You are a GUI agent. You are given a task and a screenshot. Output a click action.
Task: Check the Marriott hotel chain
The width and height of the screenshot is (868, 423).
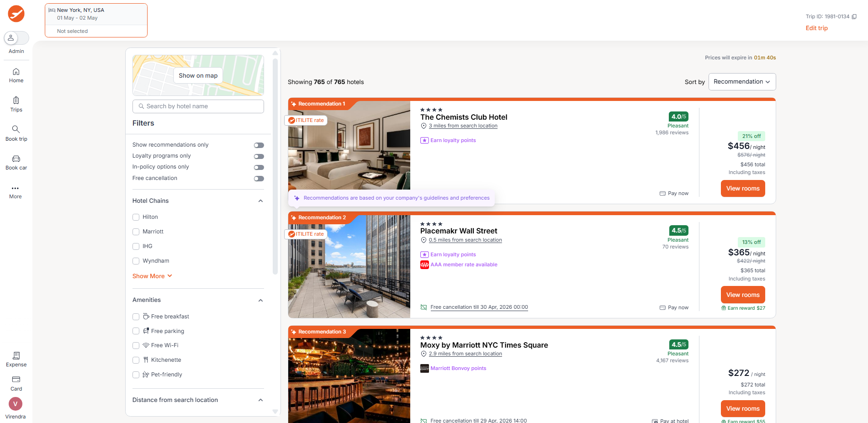(x=136, y=232)
